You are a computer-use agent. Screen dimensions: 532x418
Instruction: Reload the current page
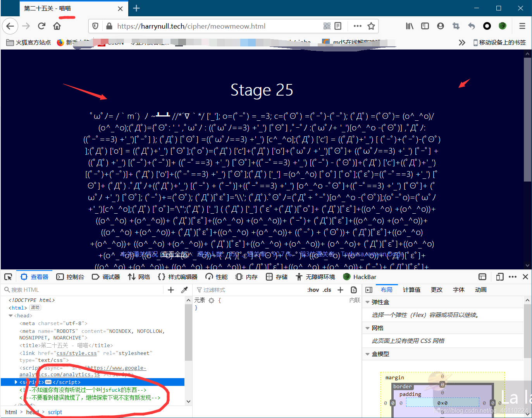(41, 26)
